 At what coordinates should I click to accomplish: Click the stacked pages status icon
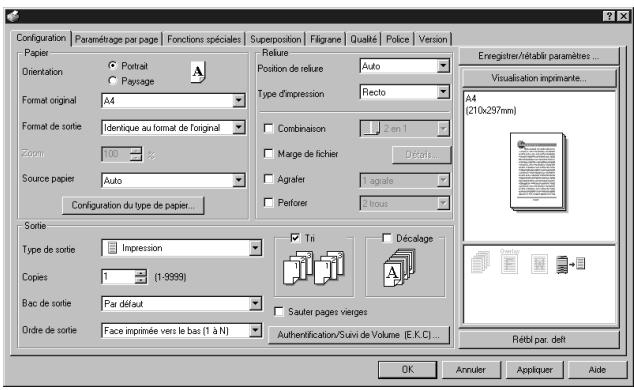coord(480,262)
